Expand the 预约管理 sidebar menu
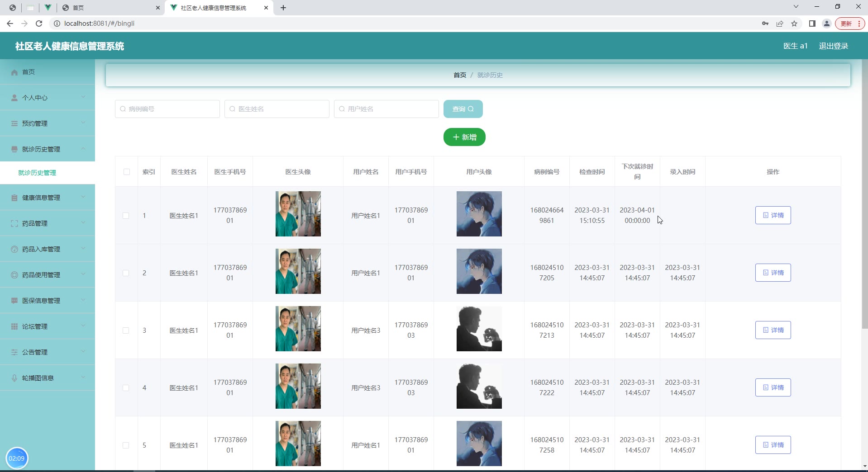 83,123
